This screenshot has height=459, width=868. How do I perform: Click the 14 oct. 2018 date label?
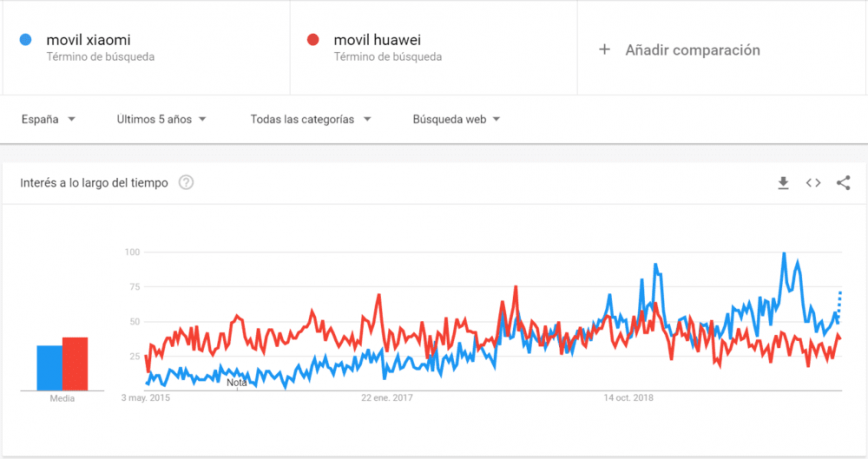click(x=629, y=398)
